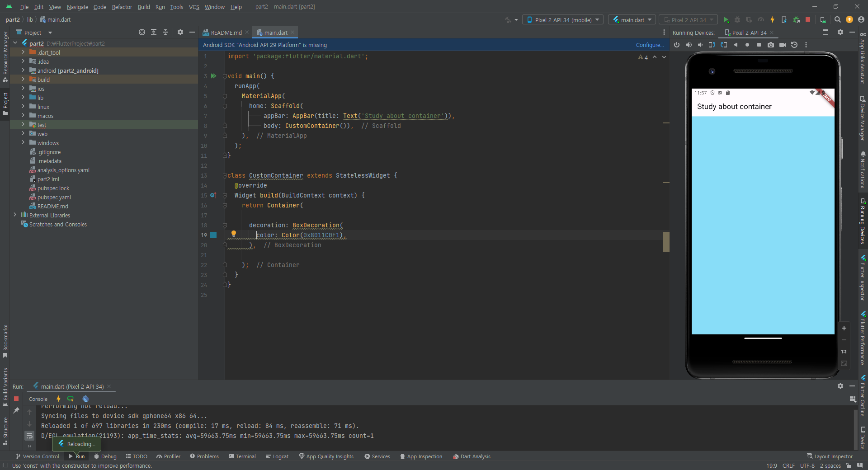Stop the running app via the top toolbar's red square
This screenshot has width=868, height=470.
tap(808, 20)
